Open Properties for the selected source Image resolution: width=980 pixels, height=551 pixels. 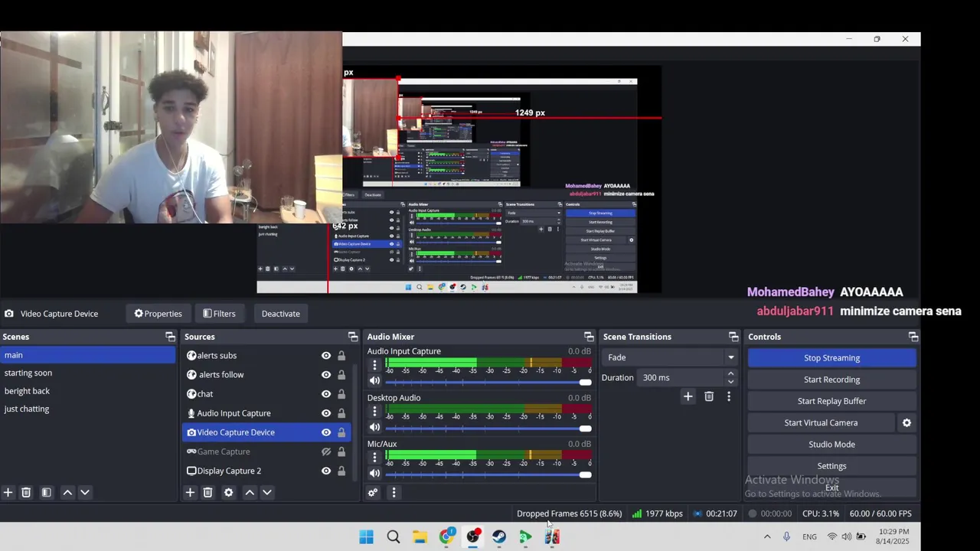158,314
